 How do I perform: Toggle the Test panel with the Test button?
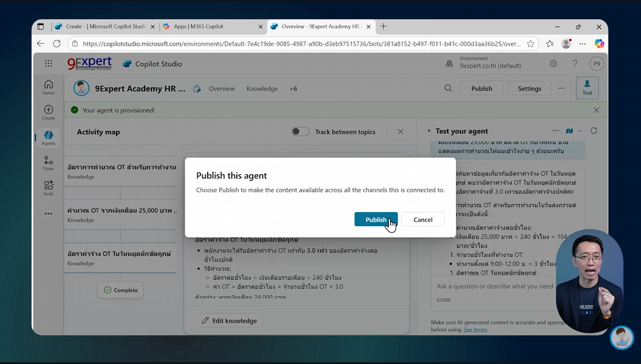(587, 87)
